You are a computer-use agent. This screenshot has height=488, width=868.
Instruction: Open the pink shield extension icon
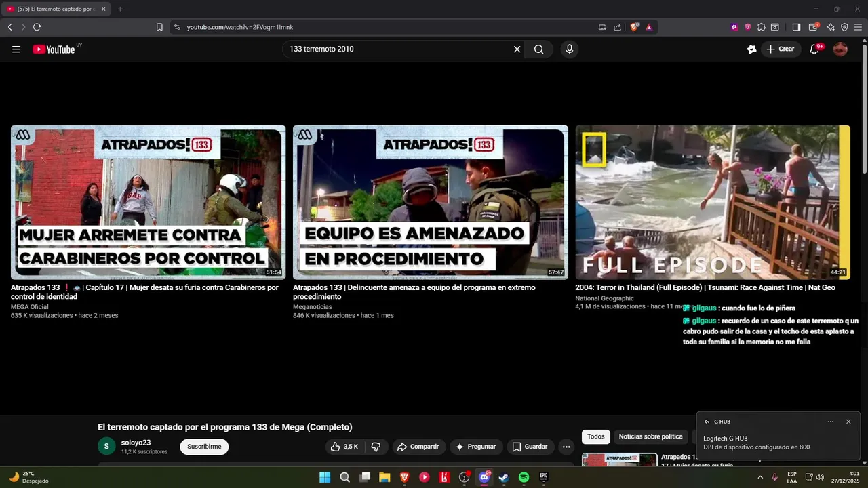click(x=748, y=27)
